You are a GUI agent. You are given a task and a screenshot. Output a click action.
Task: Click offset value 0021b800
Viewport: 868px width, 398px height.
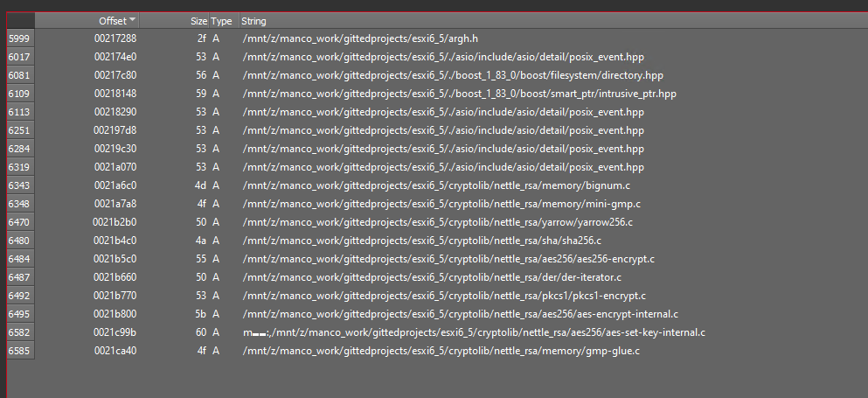point(115,314)
